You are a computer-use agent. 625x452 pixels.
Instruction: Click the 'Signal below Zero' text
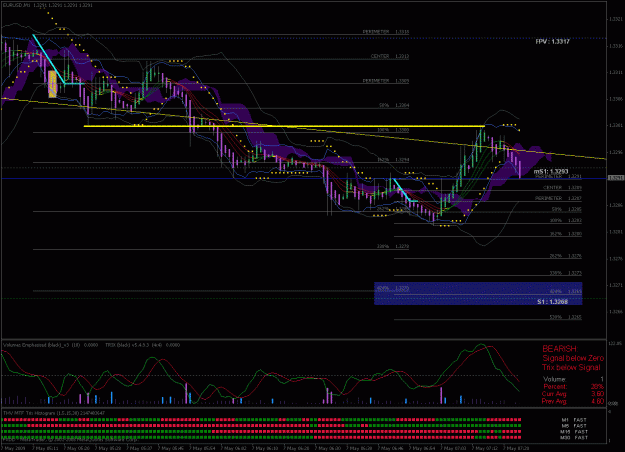pyautogui.click(x=573, y=358)
